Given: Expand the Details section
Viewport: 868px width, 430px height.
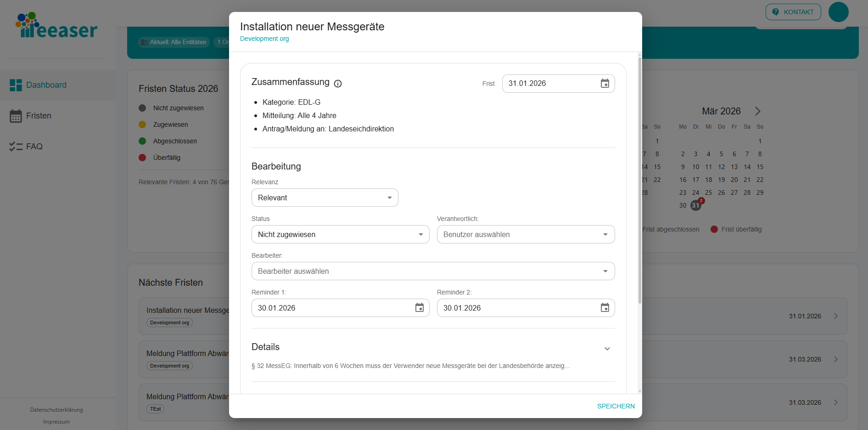Looking at the screenshot, I should pyautogui.click(x=607, y=349).
